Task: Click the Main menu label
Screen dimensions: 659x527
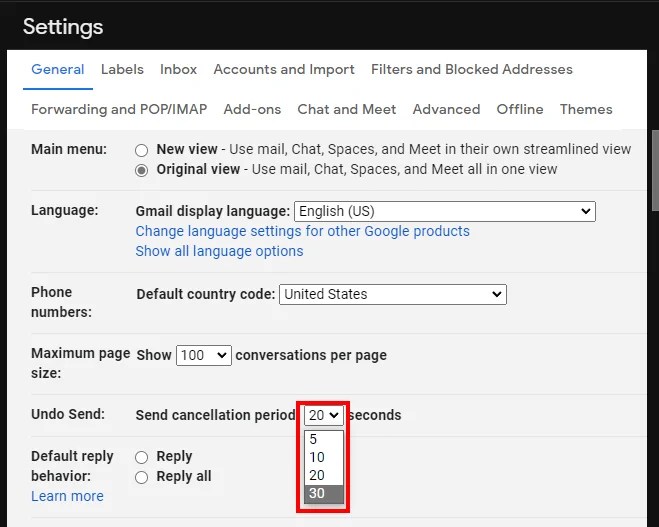Action: tap(69, 149)
